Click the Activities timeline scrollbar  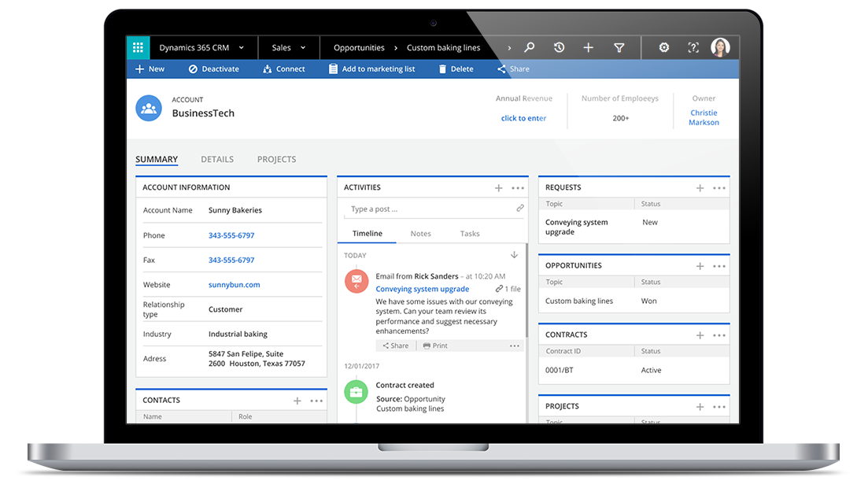[x=526, y=291]
